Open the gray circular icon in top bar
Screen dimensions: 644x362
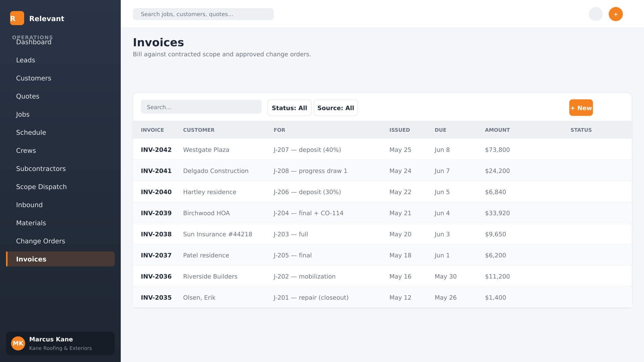click(x=596, y=14)
